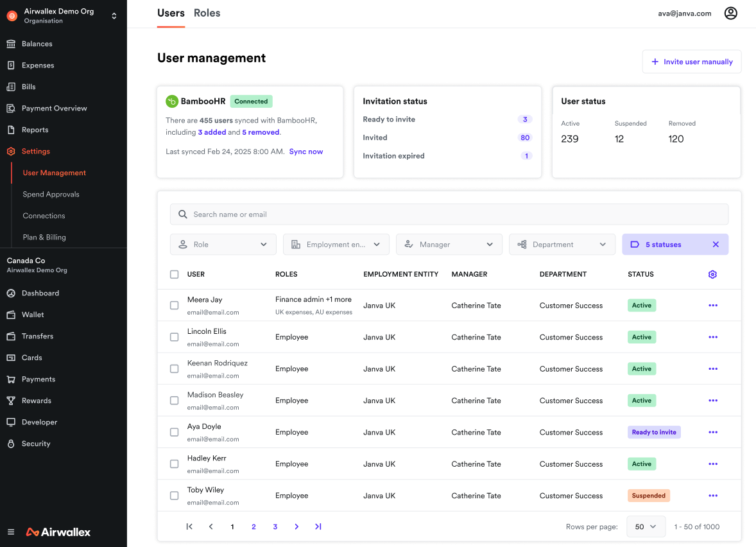This screenshot has height=547, width=756.
Task: Go to next page with right chevron
Action: click(x=296, y=526)
